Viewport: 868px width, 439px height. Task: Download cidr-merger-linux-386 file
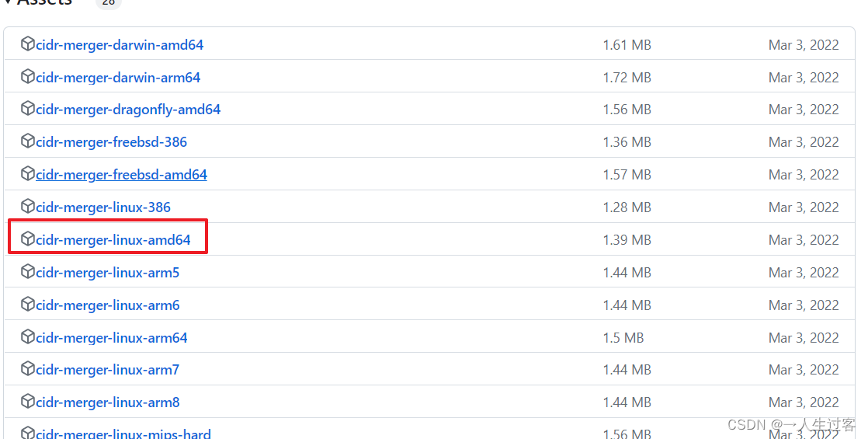[x=103, y=207]
